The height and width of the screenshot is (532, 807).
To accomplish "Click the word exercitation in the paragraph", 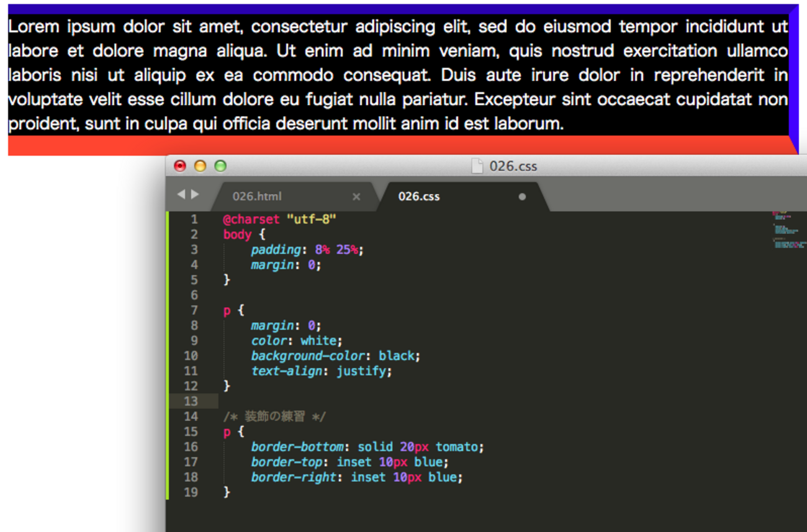I will click(x=671, y=51).
